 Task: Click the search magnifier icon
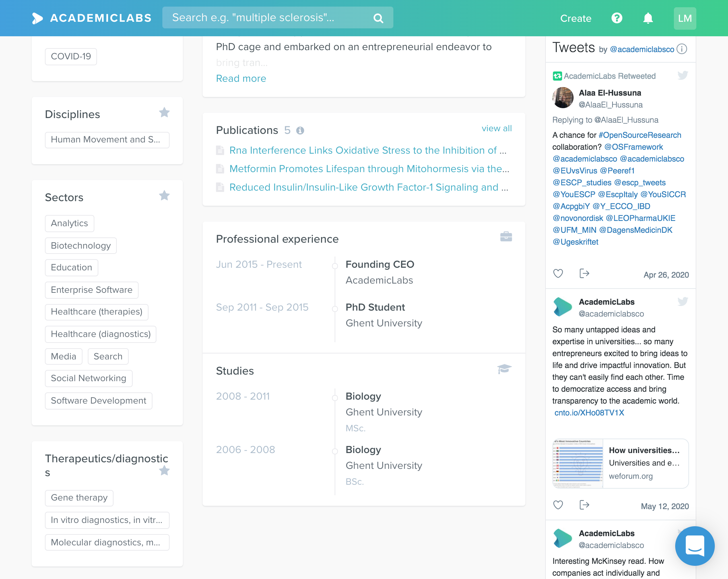[378, 17]
